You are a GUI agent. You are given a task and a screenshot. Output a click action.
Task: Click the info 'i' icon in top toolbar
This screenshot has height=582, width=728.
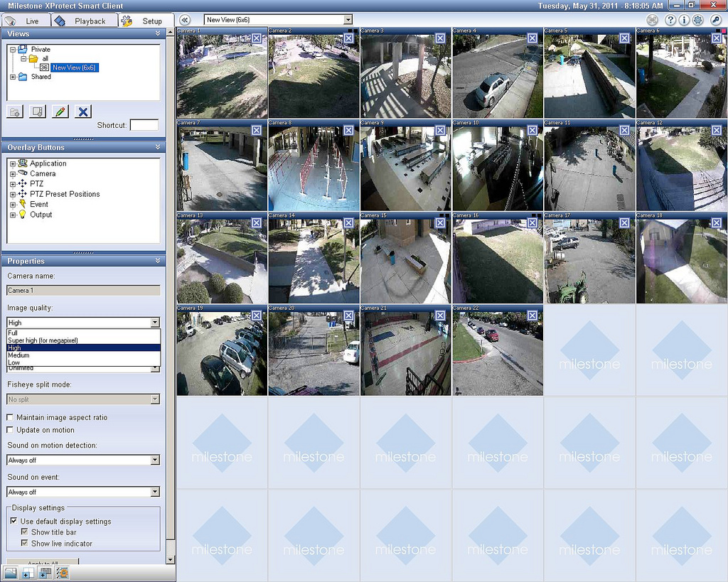tap(684, 20)
